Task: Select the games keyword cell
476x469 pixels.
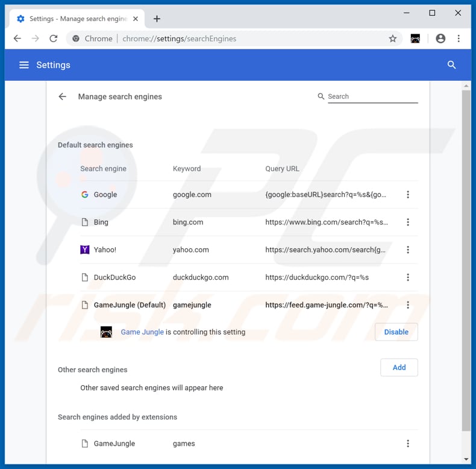Action: pos(184,444)
